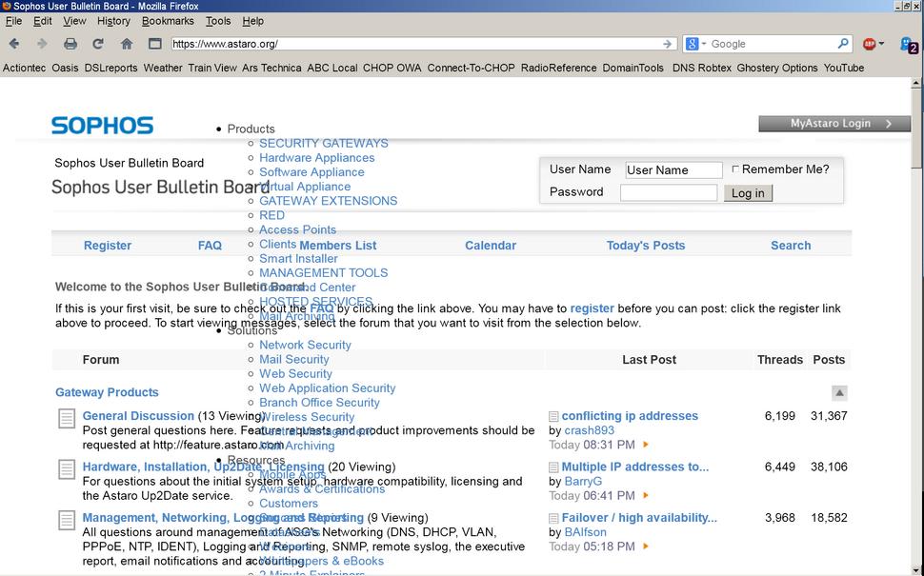
Task: Click the Management, Networking forum status icon
Action: coord(67,521)
